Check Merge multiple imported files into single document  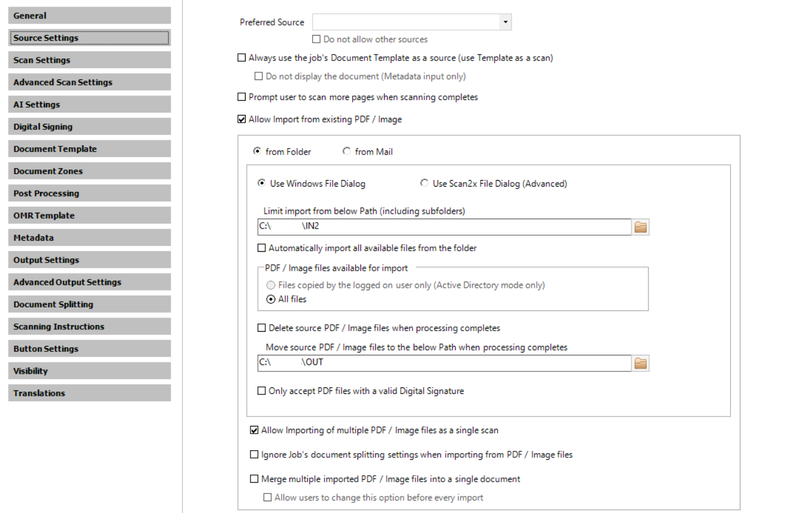[254, 479]
